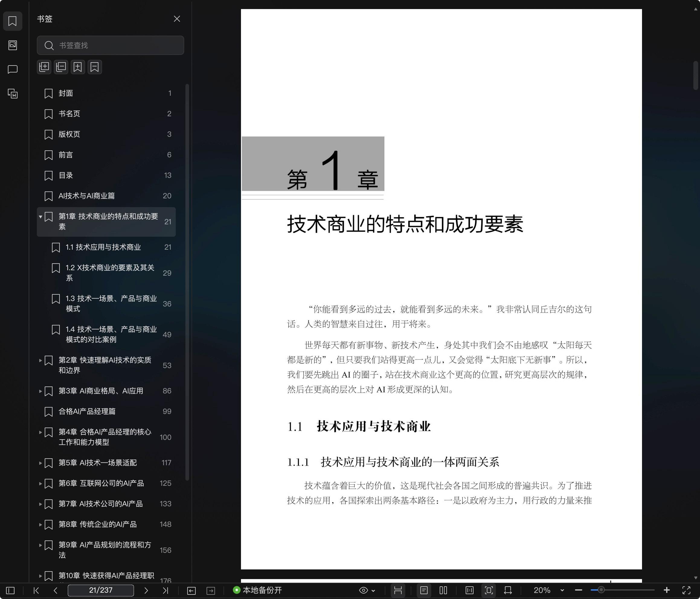Click the 本地备份开 status indicator

[257, 590]
